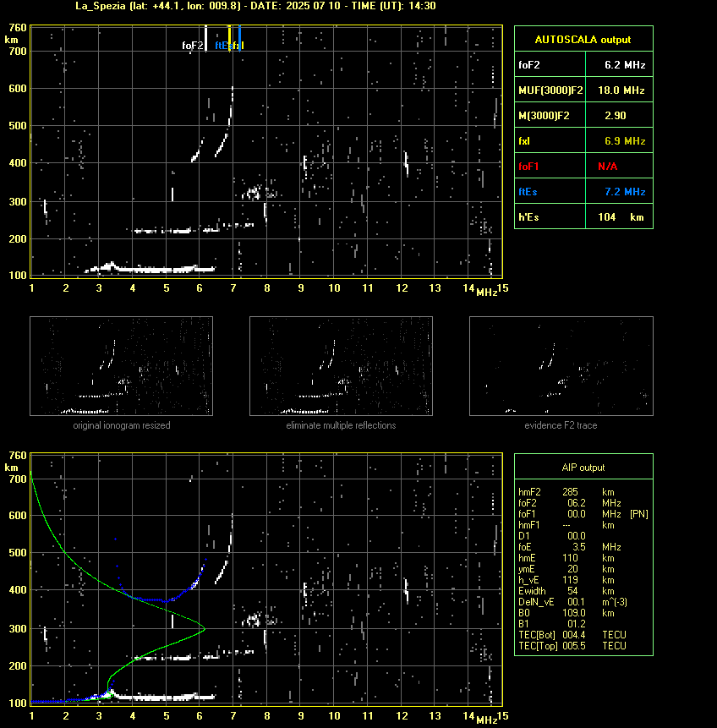Click the white foF2 label inside upper ionogram
This screenshot has width=717, height=728.
tap(192, 46)
